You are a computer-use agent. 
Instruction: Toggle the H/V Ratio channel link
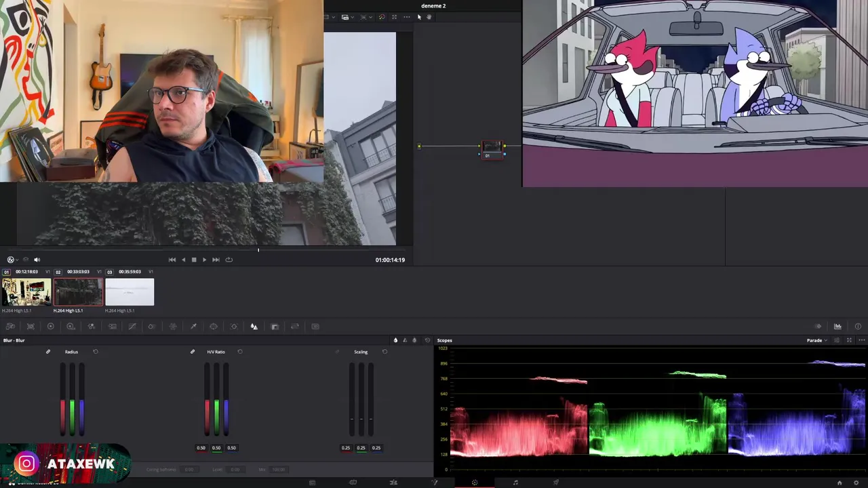[x=193, y=352]
